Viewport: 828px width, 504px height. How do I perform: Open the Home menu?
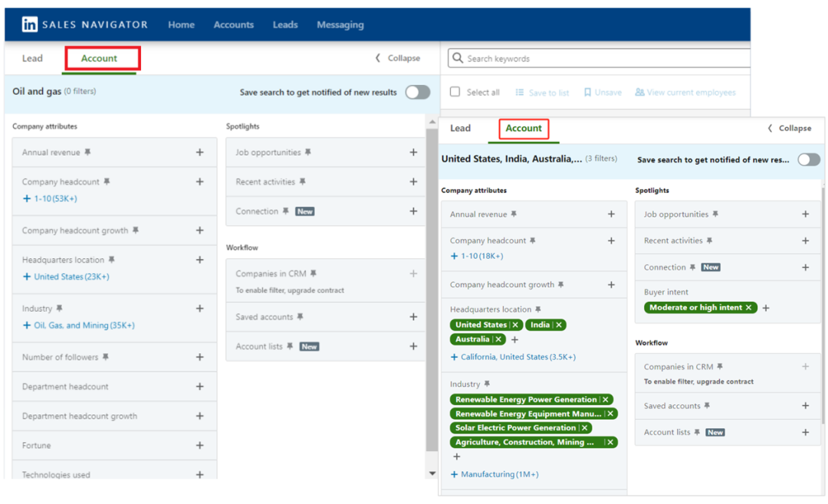click(181, 25)
